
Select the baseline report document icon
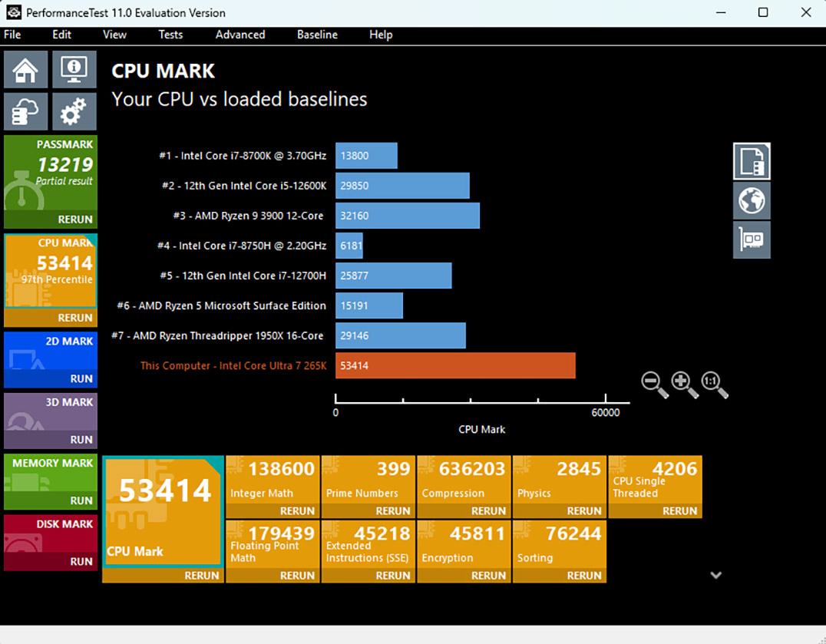click(752, 161)
